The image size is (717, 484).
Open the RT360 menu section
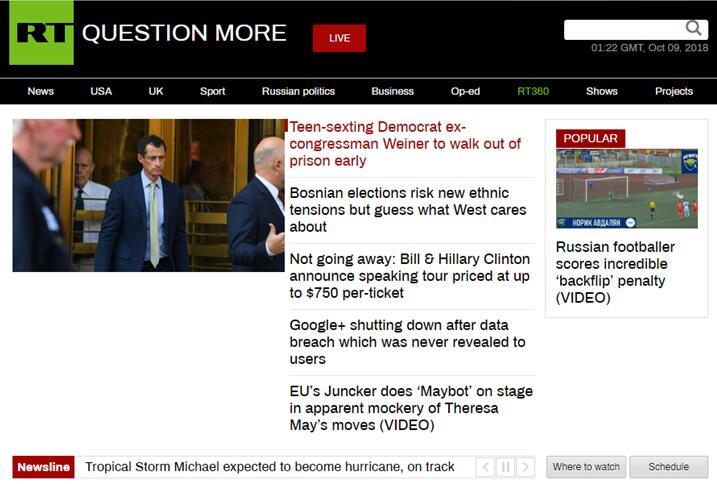[x=533, y=91]
